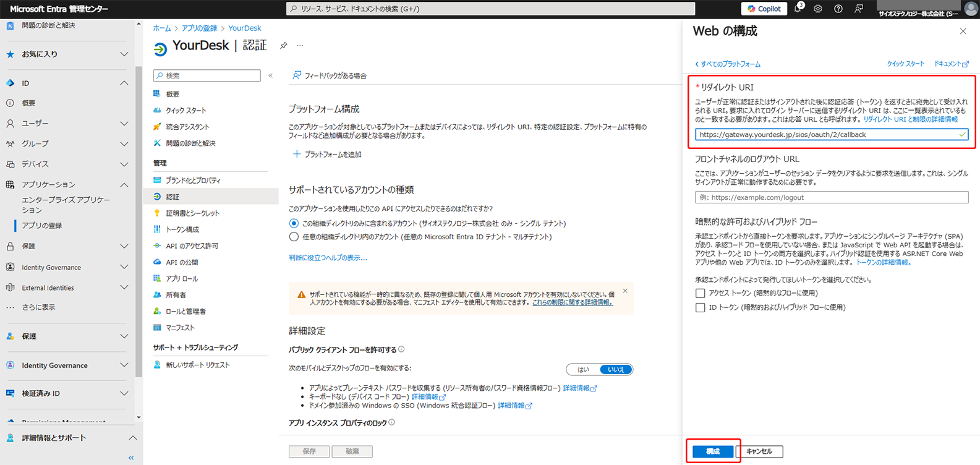Screen dimensions: 980x465
Task: Click the info icon beside パブリック クライアント フローを許可する
Action: (401, 349)
